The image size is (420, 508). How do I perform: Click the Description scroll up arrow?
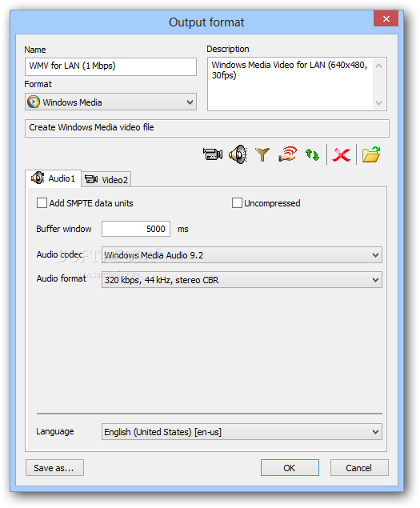(x=378, y=66)
